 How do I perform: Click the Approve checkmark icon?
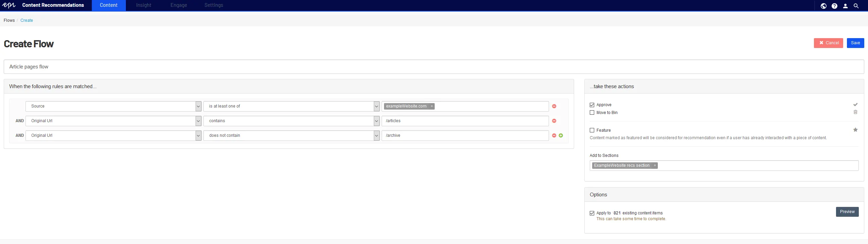click(x=855, y=104)
